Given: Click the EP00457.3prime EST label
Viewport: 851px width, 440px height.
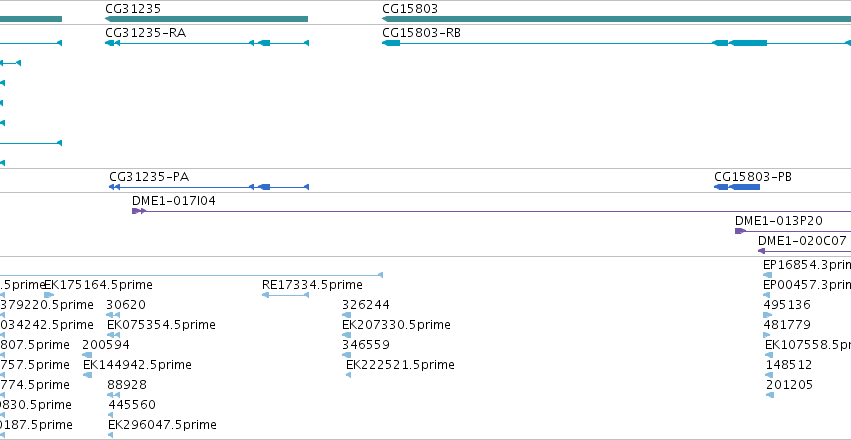Looking at the screenshot, I should click(807, 285).
